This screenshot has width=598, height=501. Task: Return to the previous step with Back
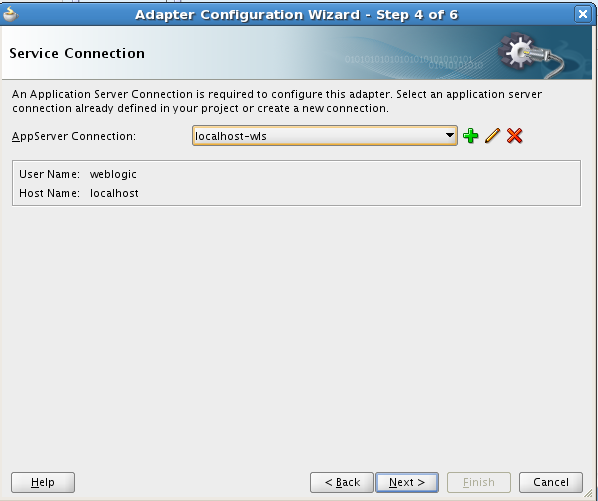click(x=342, y=482)
